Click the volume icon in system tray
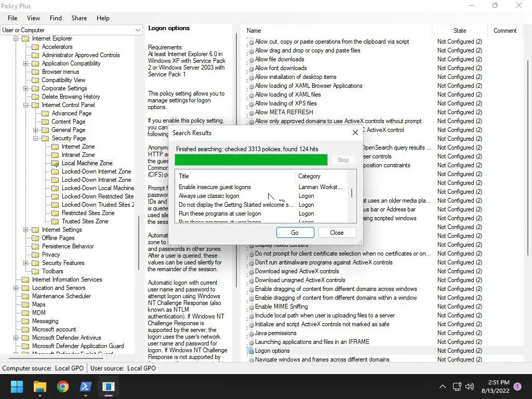 point(470,387)
